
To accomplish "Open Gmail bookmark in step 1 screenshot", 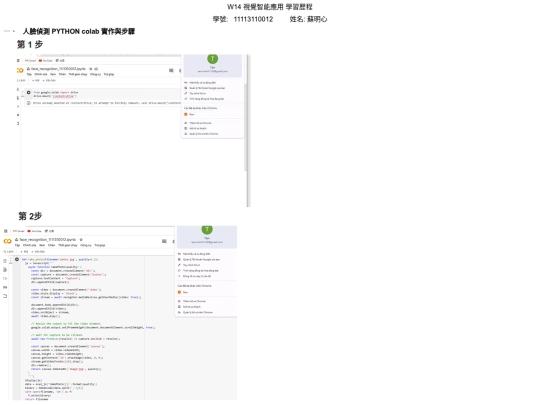I will (x=30, y=61).
